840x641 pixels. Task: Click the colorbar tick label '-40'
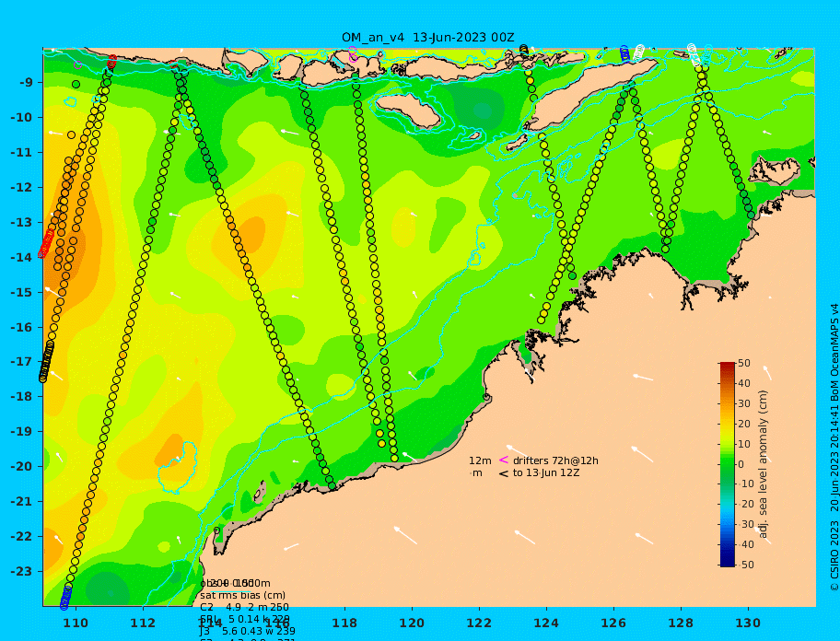[x=745, y=544]
